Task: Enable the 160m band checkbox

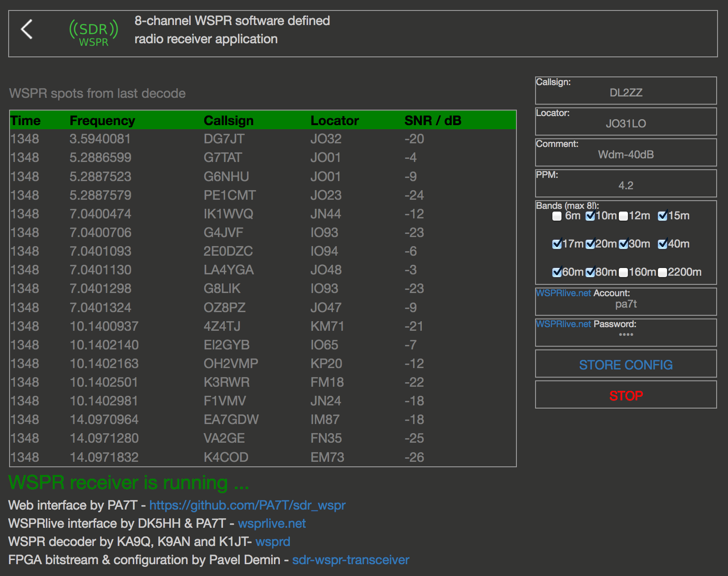Action: coord(623,273)
